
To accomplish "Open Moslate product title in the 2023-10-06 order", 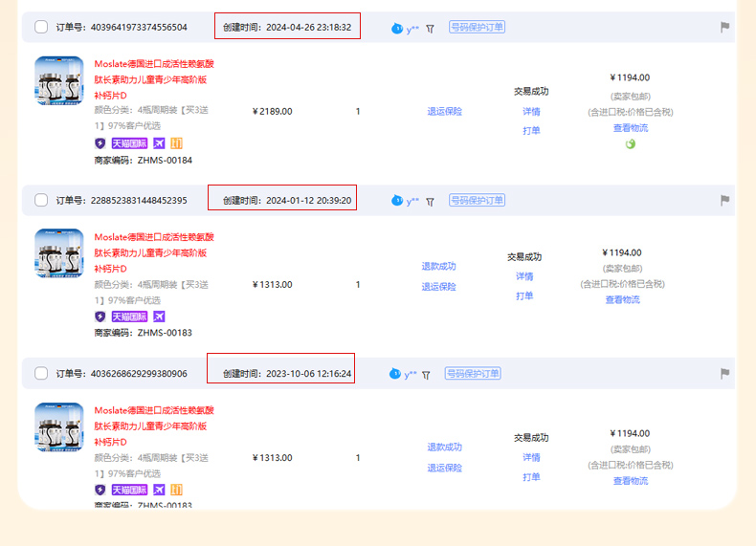I will click(x=154, y=426).
